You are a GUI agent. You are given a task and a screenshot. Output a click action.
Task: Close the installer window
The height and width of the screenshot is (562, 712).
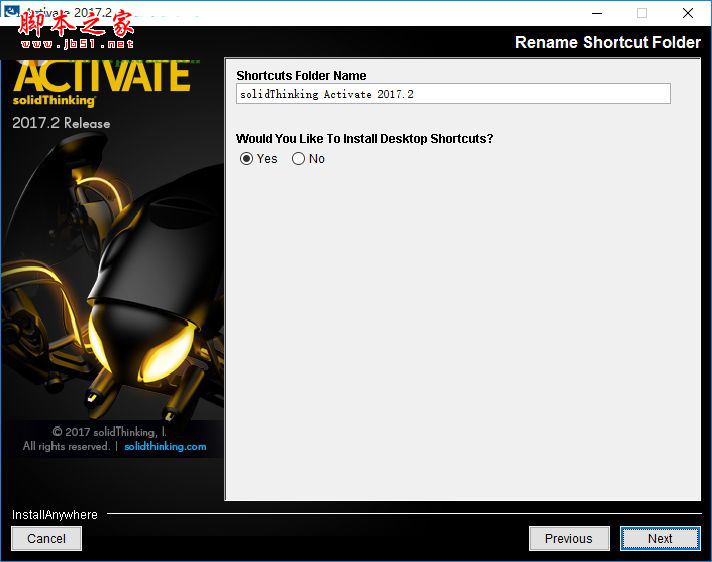[x=688, y=13]
